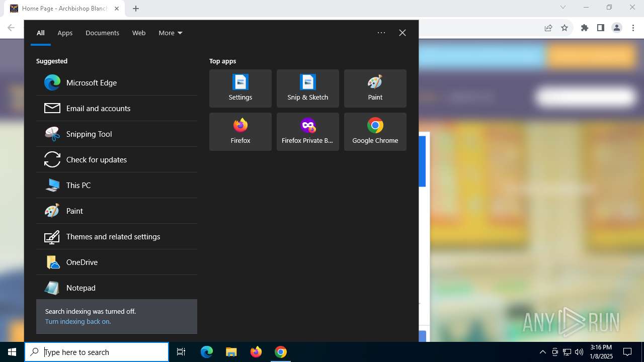The height and width of the screenshot is (362, 644).
Task: Switch to Chrome on the taskbar
Action: (281, 352)
